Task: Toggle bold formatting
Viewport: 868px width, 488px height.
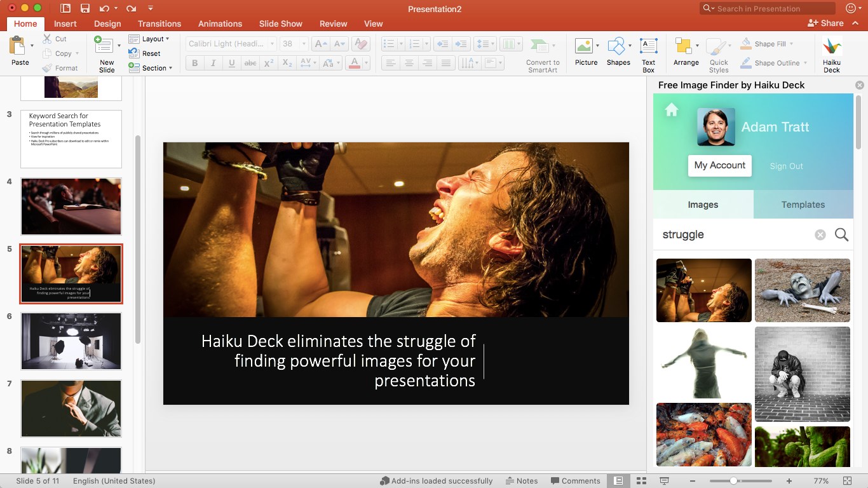Action: pos(195,63)
